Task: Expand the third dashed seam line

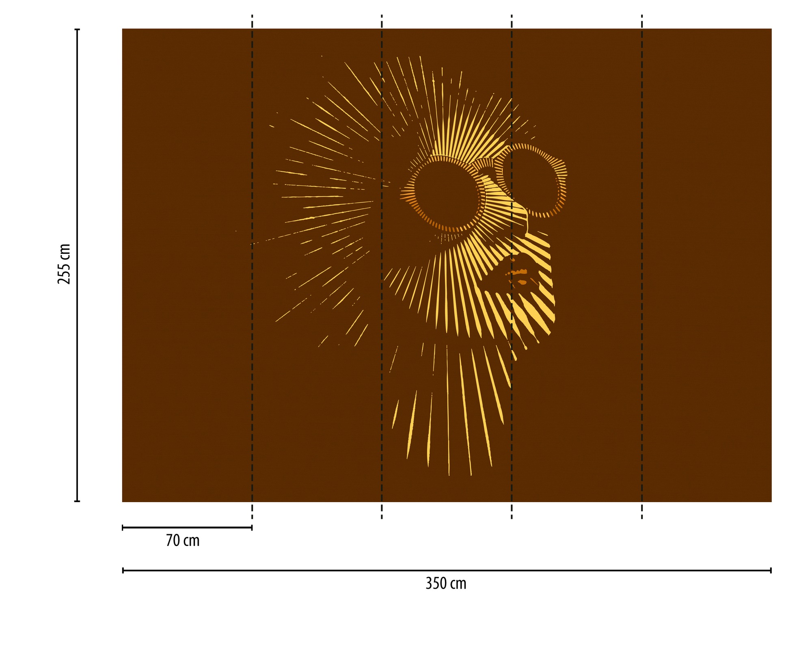Action: pos(511,264)
